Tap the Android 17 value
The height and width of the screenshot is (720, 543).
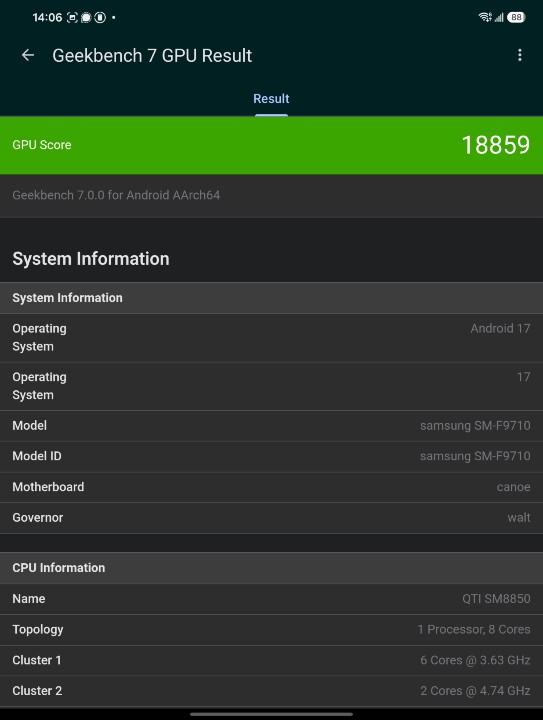pyautogui.click(x=500, y=328)
